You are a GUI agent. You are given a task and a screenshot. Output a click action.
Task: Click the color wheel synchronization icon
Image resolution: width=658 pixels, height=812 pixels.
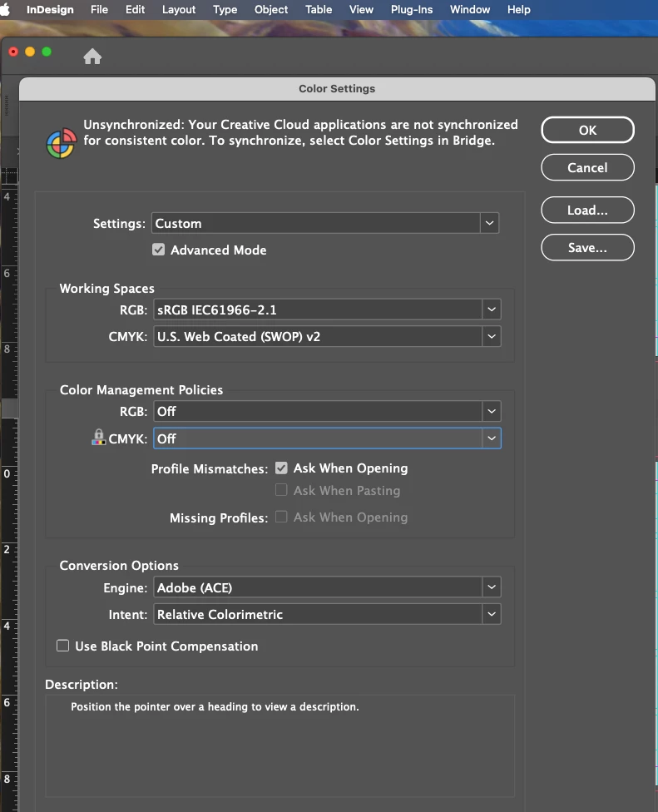(61, 143)
